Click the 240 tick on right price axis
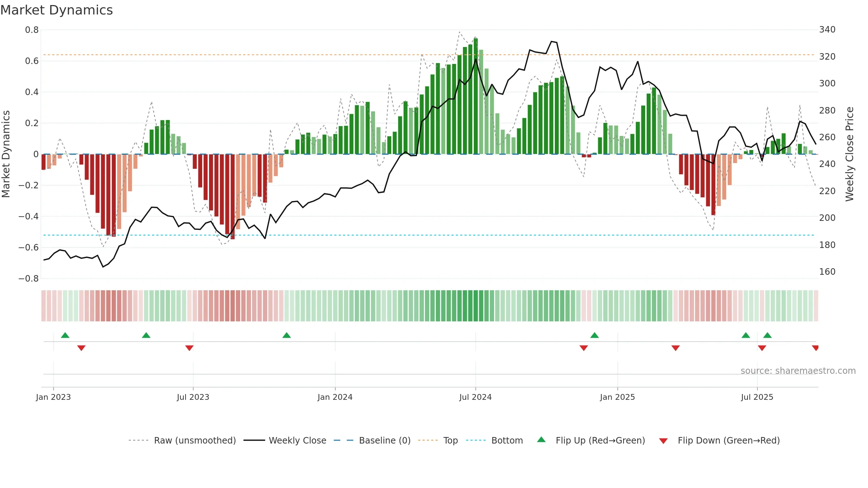This screenshot has width=868, height=488. coord(827,164)
